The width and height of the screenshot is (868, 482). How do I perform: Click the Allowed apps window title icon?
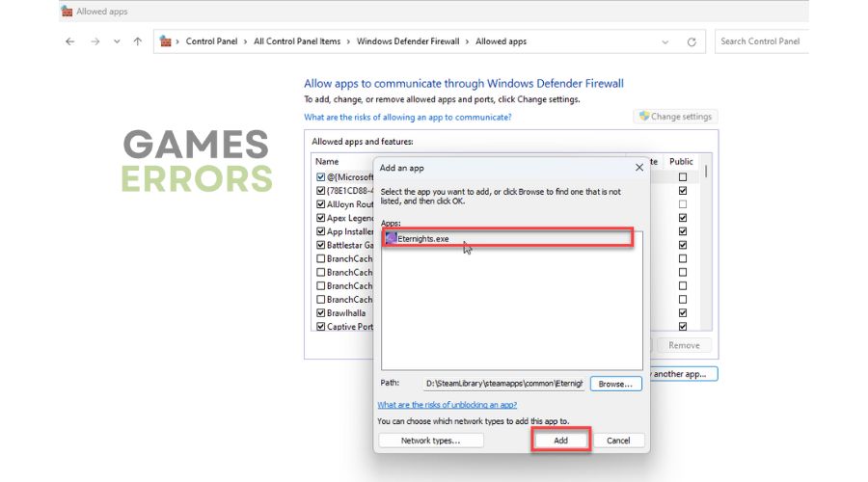point(67,11)
